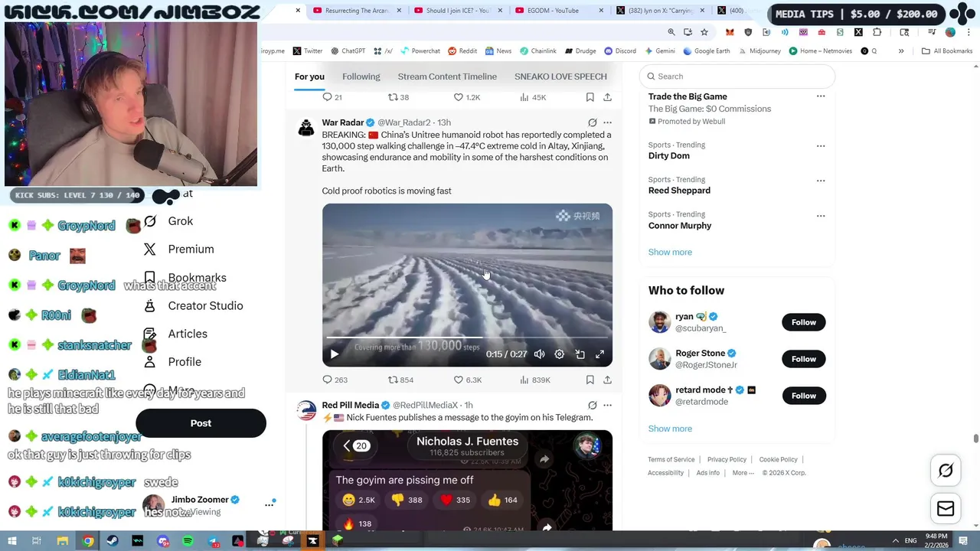Repost War Radar post (854)
This screenshot has height=551, width=980.
[x=400, y=380]
